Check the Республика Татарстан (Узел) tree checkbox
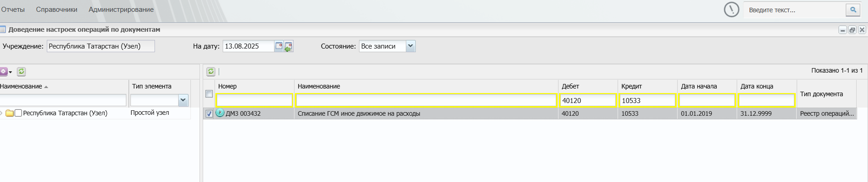Screen dimensions: 868x182 point(18,113)
